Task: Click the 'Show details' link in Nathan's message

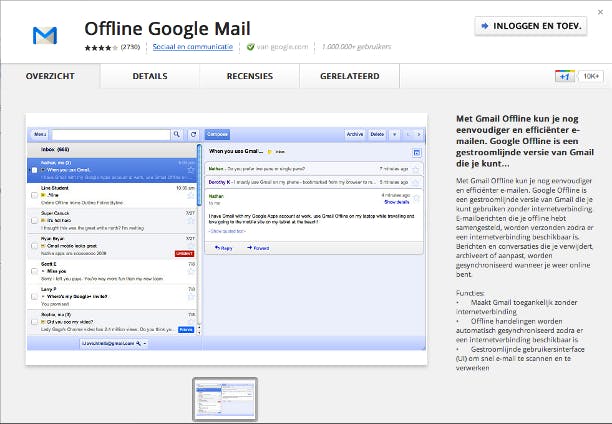Action: click(396, 202)
